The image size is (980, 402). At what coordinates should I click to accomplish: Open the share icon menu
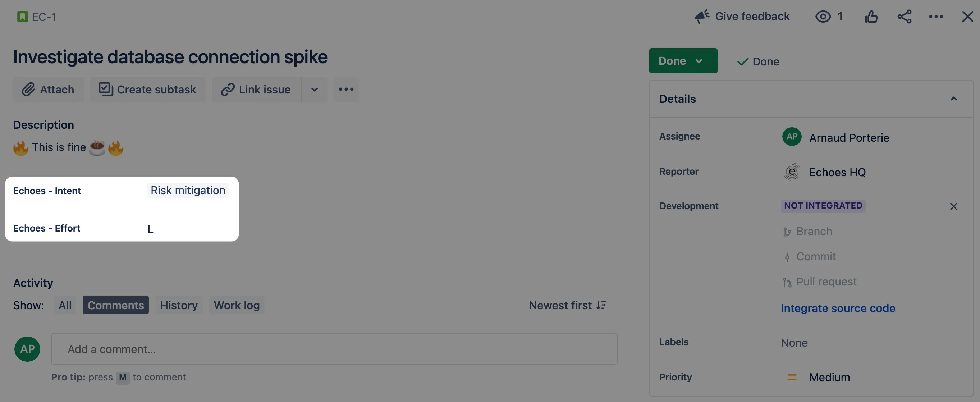(904, 17)
